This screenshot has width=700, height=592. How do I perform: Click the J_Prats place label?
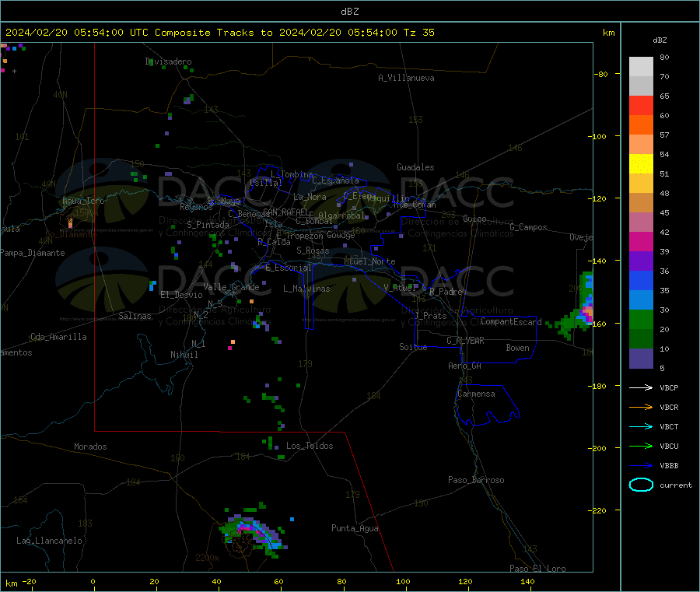[430, 316]
